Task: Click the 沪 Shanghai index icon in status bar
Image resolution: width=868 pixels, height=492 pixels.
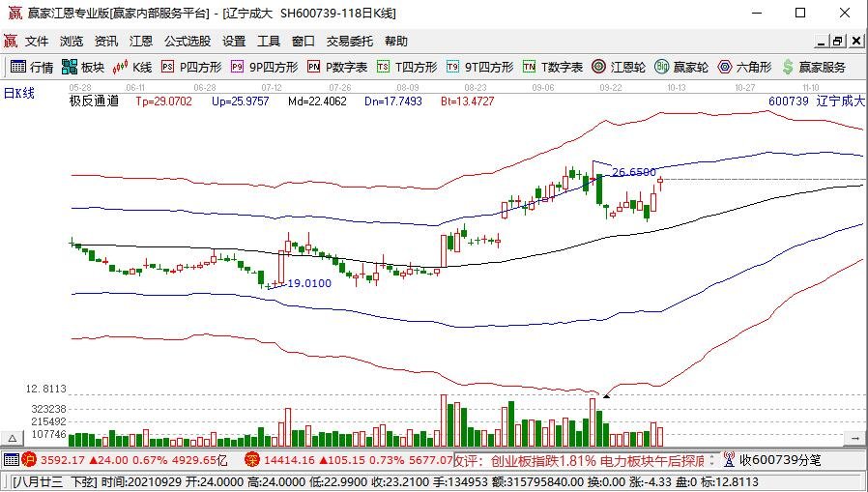Action: (x=29, y=459)
